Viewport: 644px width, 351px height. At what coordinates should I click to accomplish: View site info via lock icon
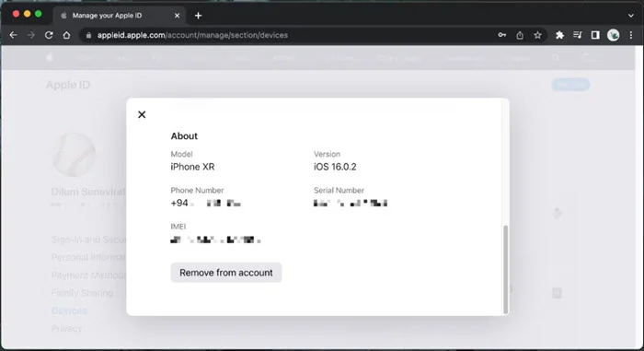coord(88,35)
